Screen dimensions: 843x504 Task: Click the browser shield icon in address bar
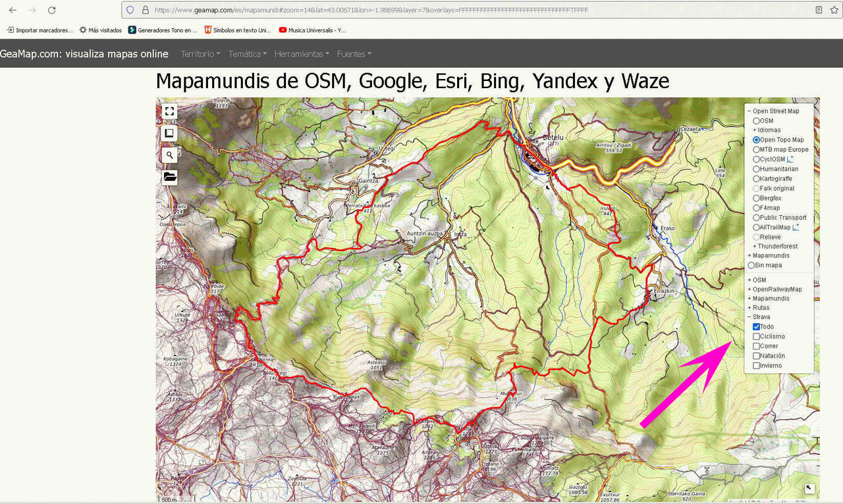(x=129, y=10)
